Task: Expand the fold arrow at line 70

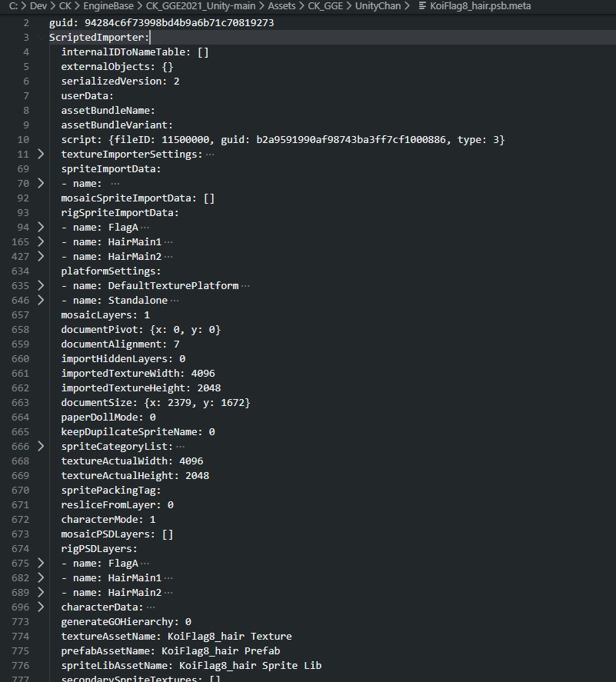Action: [41, 184]
